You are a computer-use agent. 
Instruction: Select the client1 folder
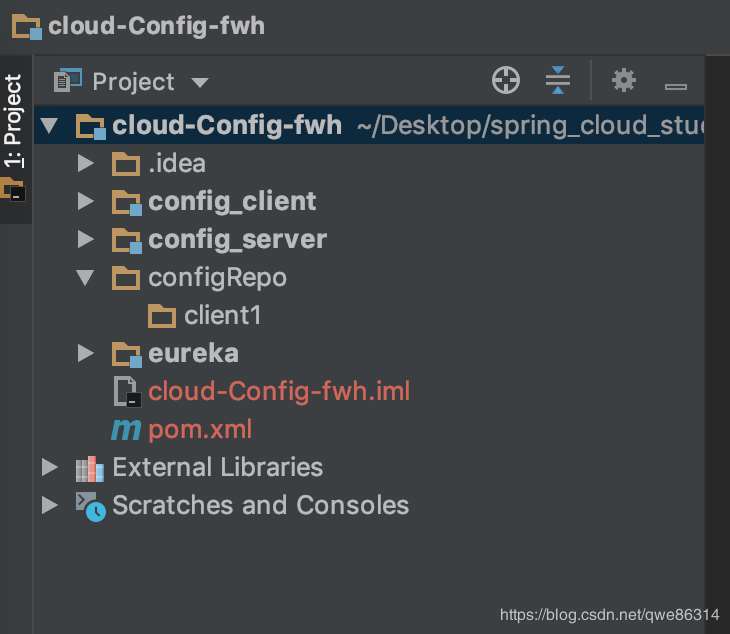coord(222,316)
